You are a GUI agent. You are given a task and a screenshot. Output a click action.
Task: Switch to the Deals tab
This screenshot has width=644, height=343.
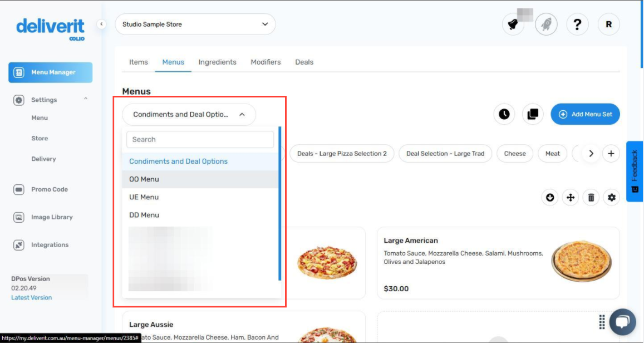click(304, 62)
